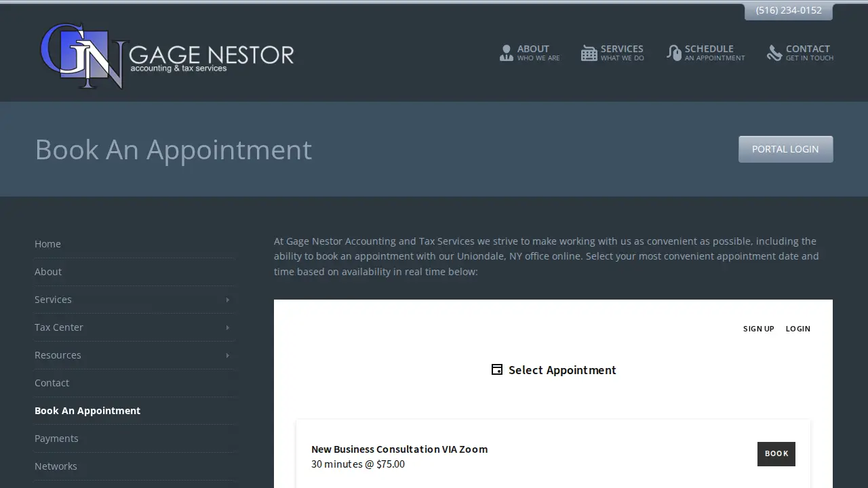
Task: Call the (516) 234-0152 phone number
Action: [x=789, y=10]
